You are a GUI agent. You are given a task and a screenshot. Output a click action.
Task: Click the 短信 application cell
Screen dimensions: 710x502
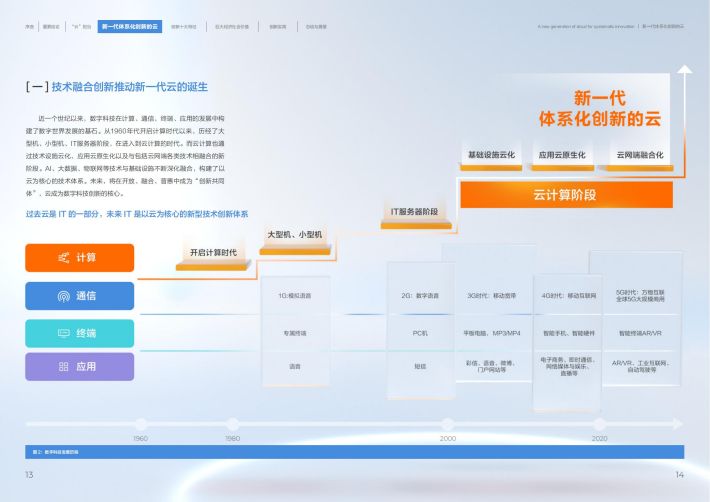pos(420,366)
